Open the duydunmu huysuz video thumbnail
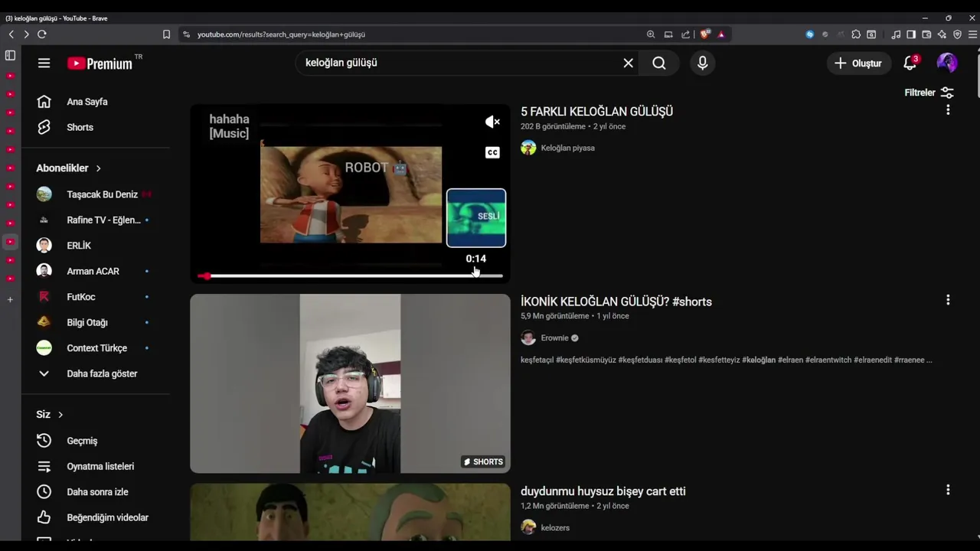The height and width of the screenshot is (551, 980). pyautogui.click(x=350, y=512)
